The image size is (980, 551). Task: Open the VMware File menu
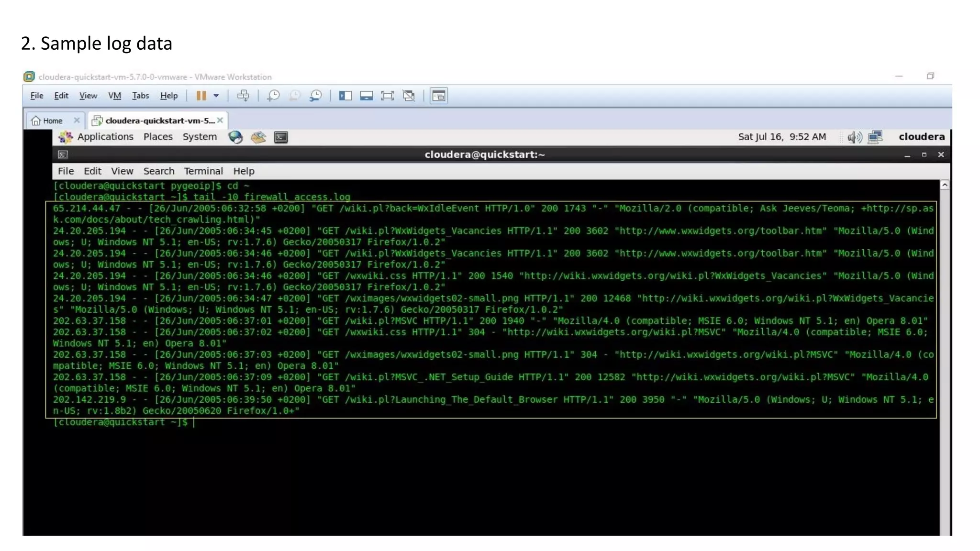pyautogui.click(x=37, y=96)
